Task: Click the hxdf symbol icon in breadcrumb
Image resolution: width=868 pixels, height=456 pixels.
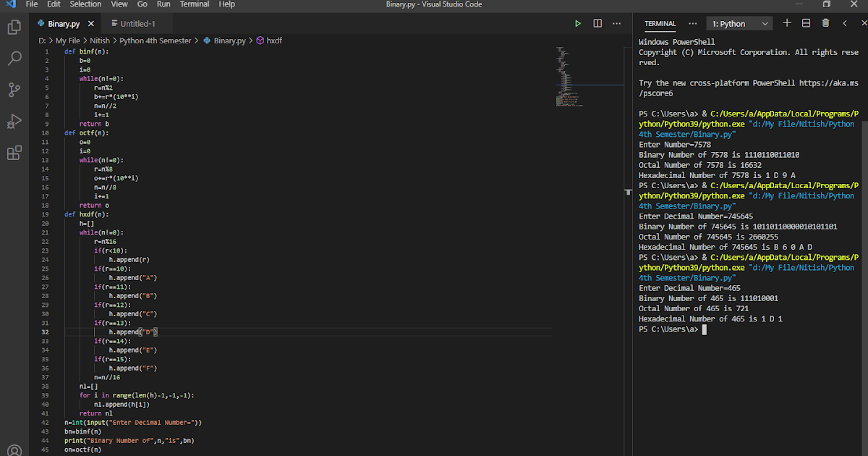Action: click(x=260, y=41)
